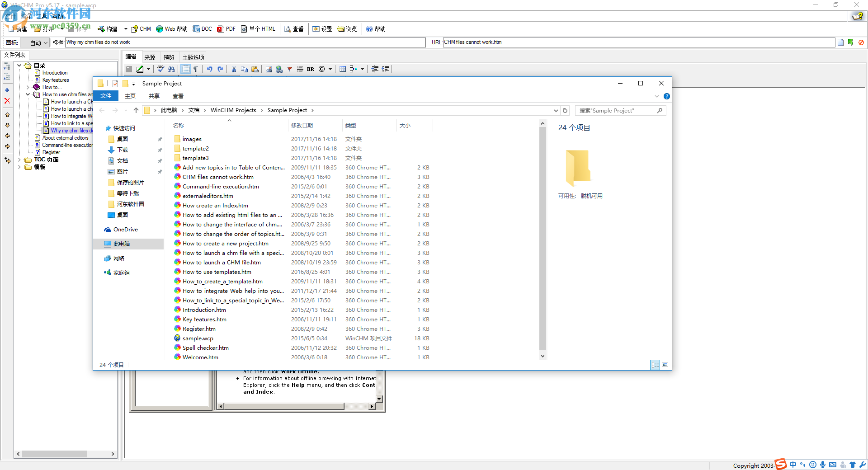Expand the How to... book node
This screenshot has height=470, width=868.
click(28, 87)
